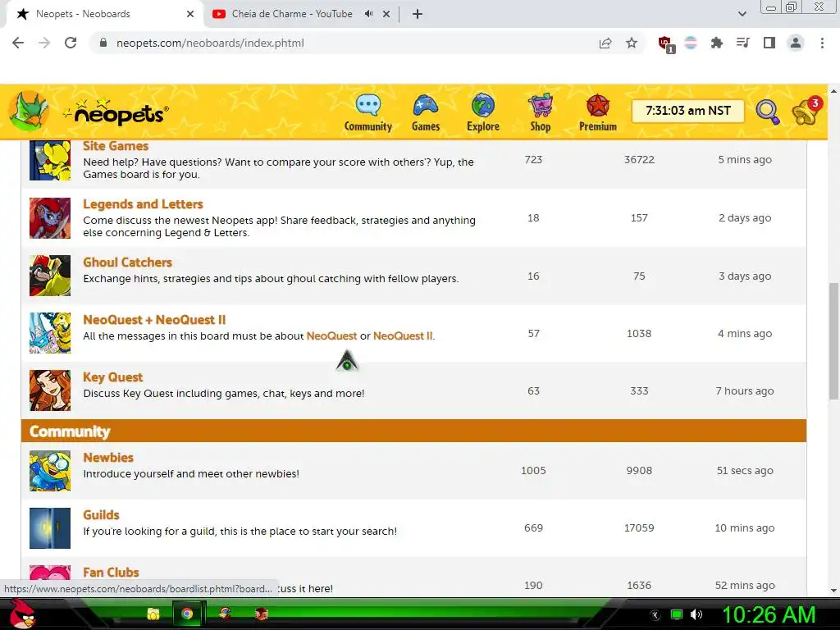Close the Cheia de Charme YouTube tab

386,14
